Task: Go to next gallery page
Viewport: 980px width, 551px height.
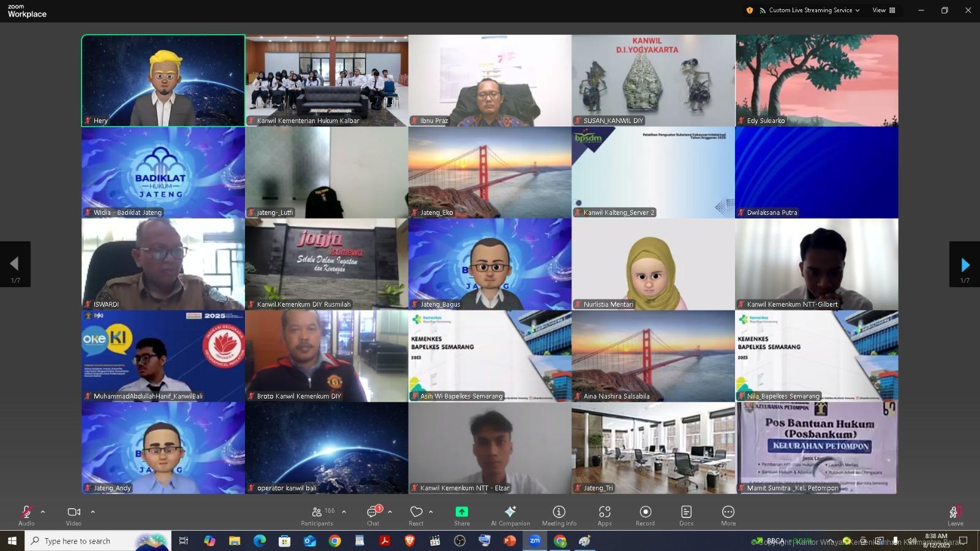Action: tap(965, 264)
